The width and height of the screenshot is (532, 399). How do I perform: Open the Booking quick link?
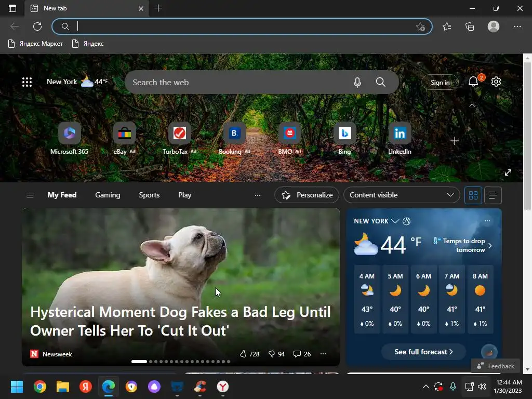point(234,139)
